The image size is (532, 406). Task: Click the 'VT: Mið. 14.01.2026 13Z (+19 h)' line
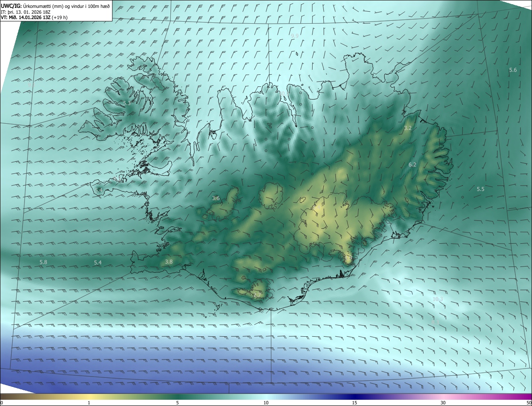pos(34,17)
